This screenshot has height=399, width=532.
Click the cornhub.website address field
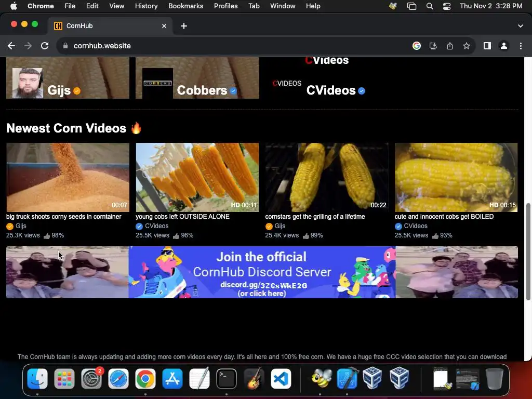[102, 46]
